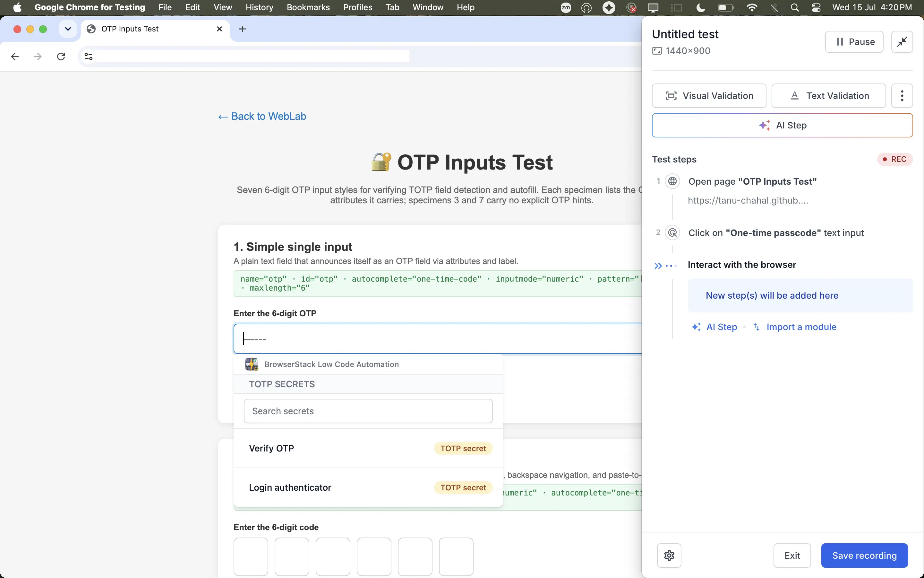The width and height of the screenshot is (924, 578).
Task: Open the Help menu
Action: tap(466, 7)
